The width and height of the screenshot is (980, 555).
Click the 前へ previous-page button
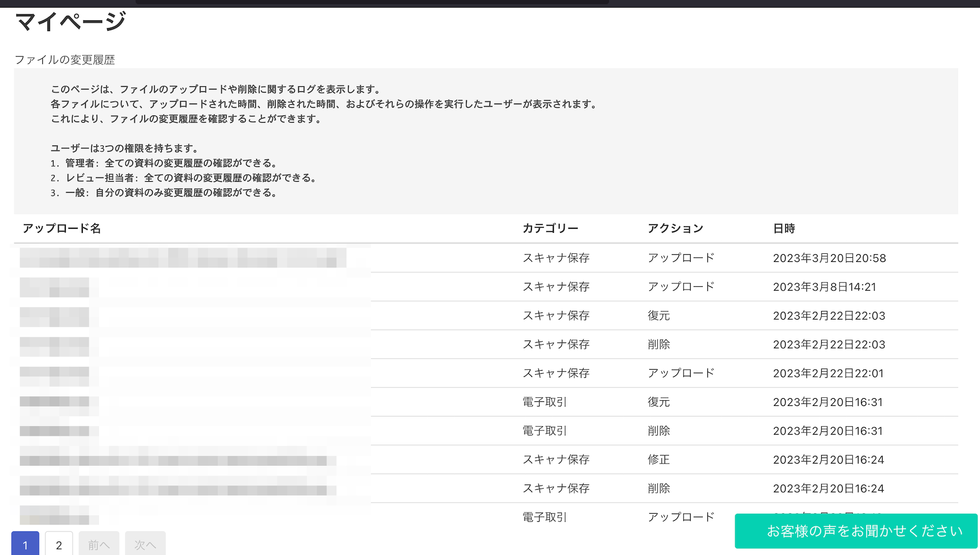coord(99,544)
